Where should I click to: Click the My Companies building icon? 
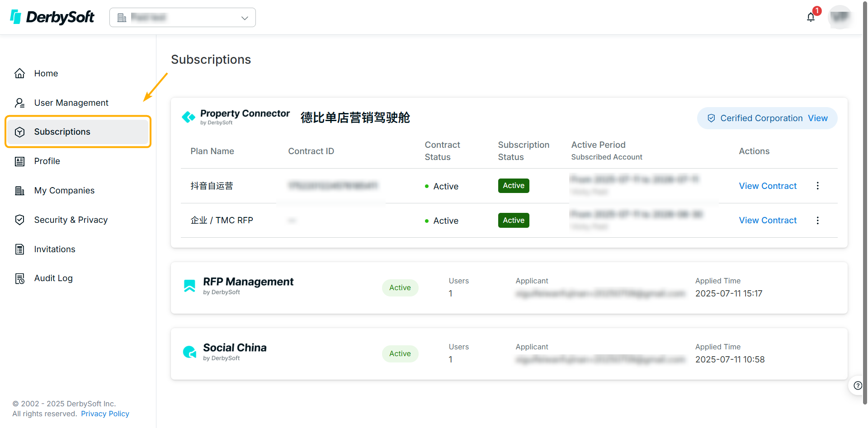tap(20, 191)
